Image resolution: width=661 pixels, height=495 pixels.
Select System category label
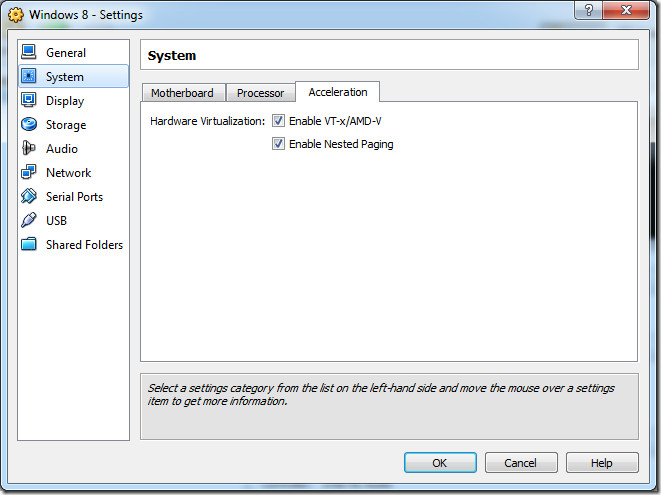[x=64, y=77]
